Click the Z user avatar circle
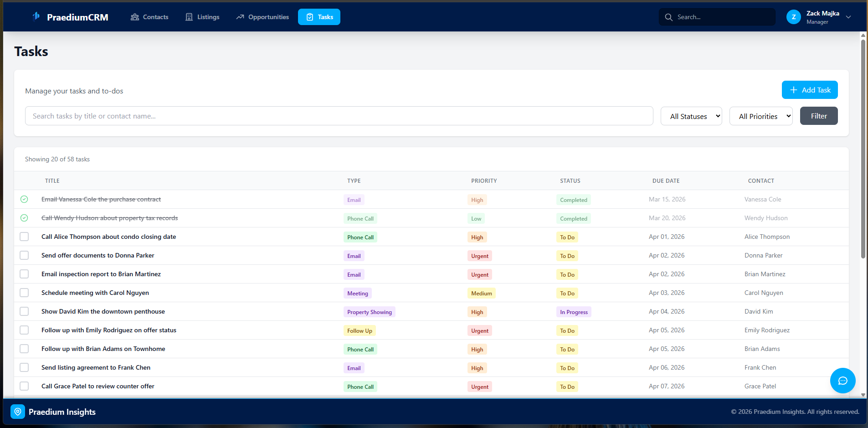This screenshot has width=868, height=428. click(x=794, y=17)
